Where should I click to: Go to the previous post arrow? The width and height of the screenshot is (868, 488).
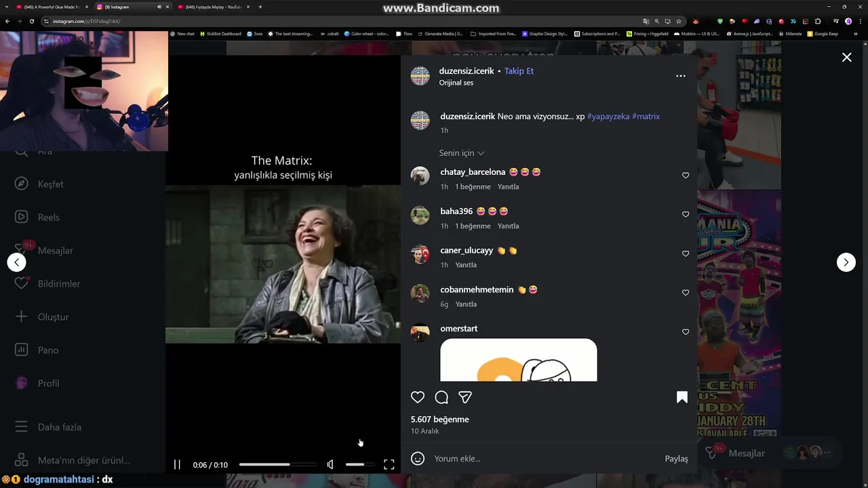pos(17,262)
